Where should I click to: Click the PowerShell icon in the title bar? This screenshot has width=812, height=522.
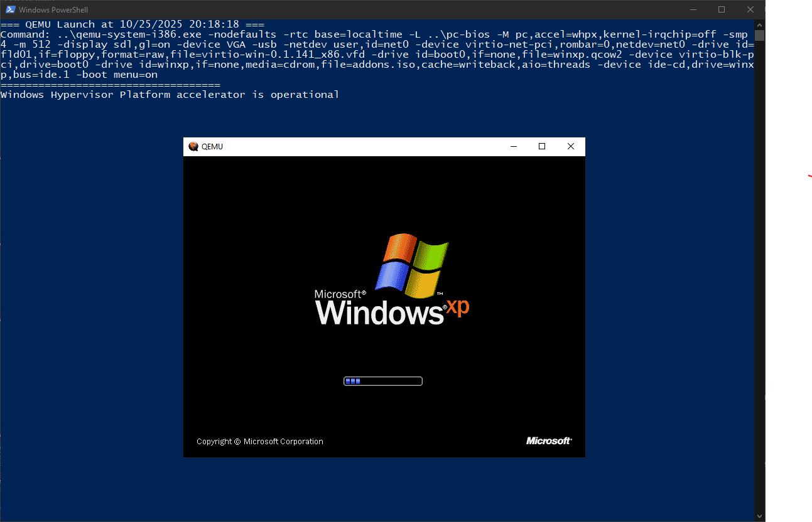coord(11,9)
